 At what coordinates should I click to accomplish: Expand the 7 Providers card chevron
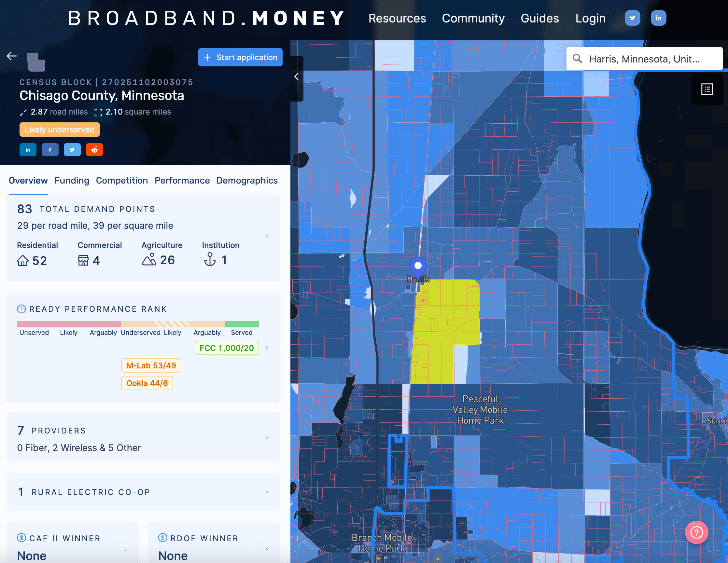[267, 437]
